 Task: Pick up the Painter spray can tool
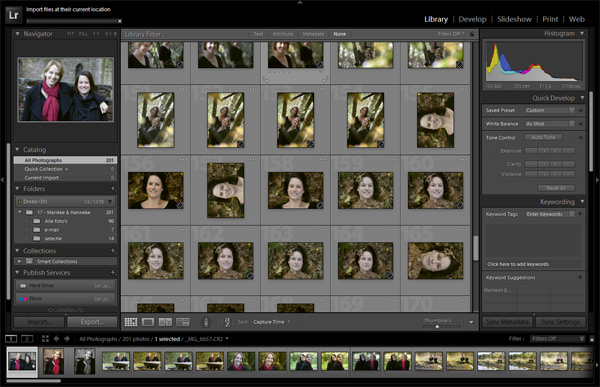pos(206,322)
